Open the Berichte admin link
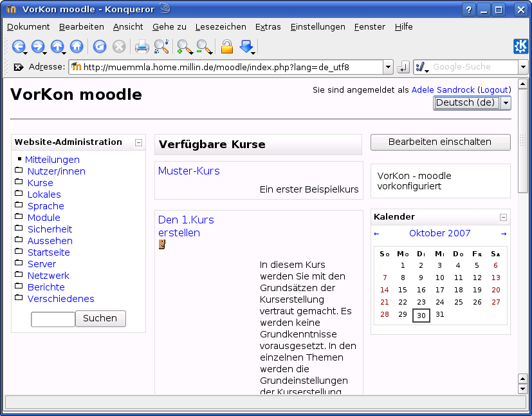 pyautogui.click(x=46, y=287)
